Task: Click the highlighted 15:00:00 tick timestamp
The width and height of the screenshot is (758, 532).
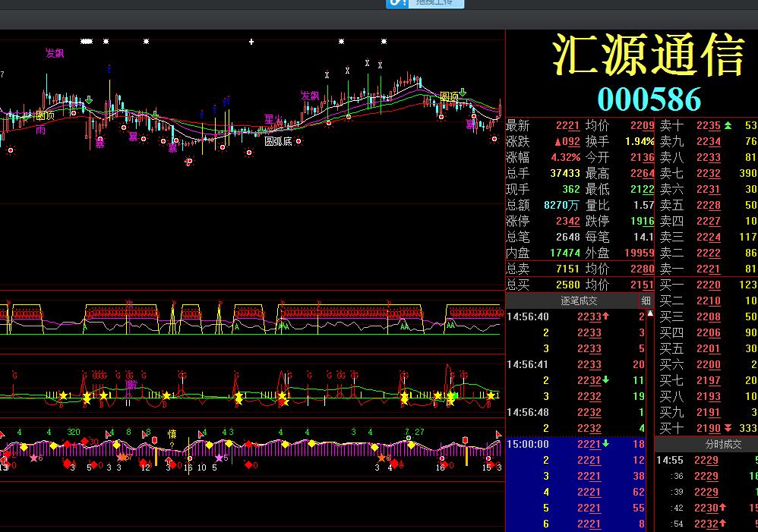Action: coord(527,444)
